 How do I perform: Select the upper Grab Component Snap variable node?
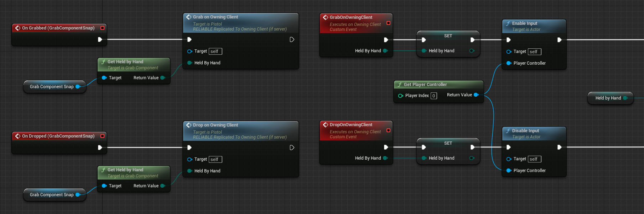tap(54, 87)
